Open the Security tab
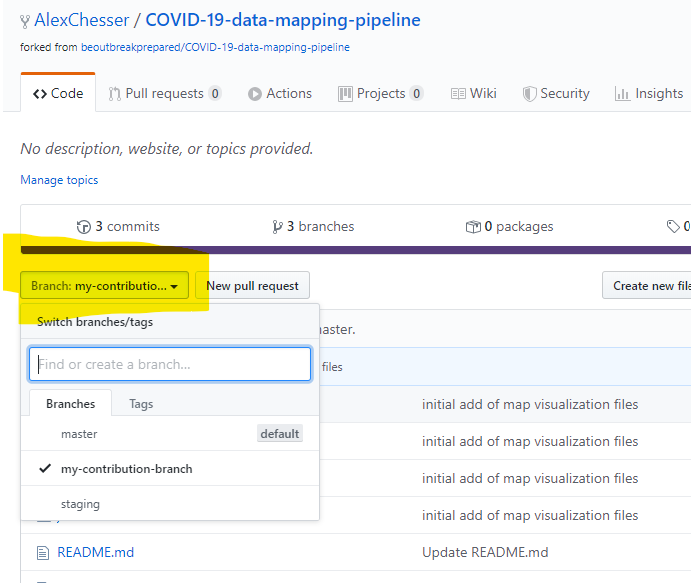The image size is (691, 583). (x=556, y=93)
